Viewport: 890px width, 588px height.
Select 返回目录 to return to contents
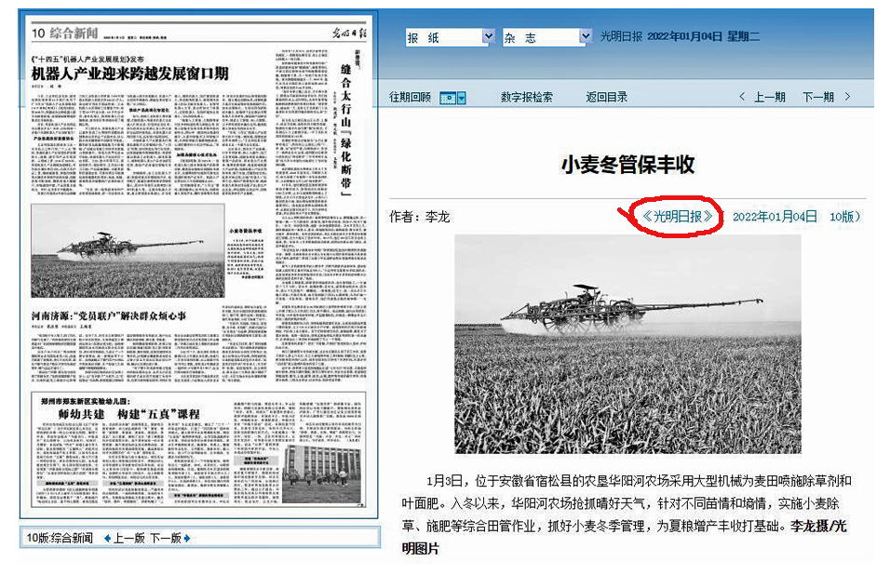tap(606, 98)
